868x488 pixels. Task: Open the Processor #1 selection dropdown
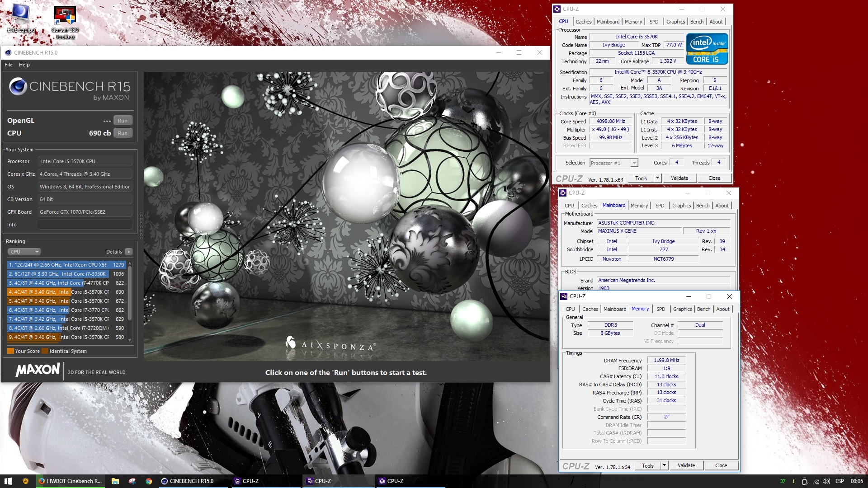click(613, 163)
